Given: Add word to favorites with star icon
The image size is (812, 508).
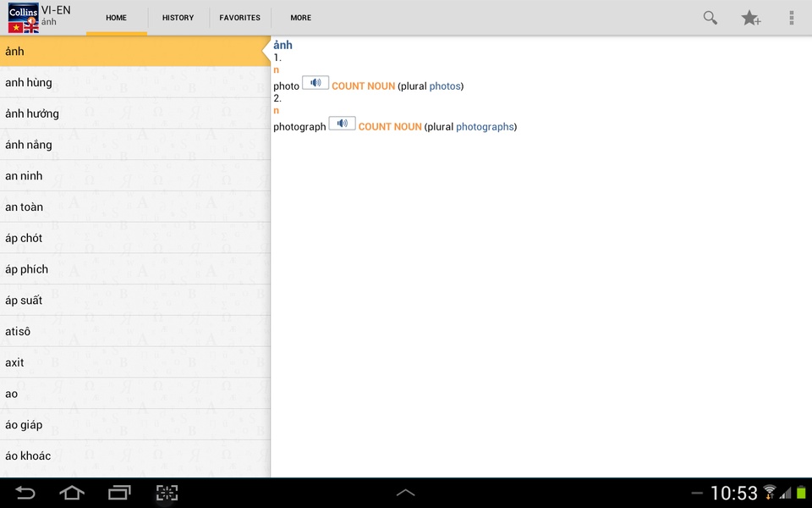Looking at the screenshot, I should click(750, 18).
